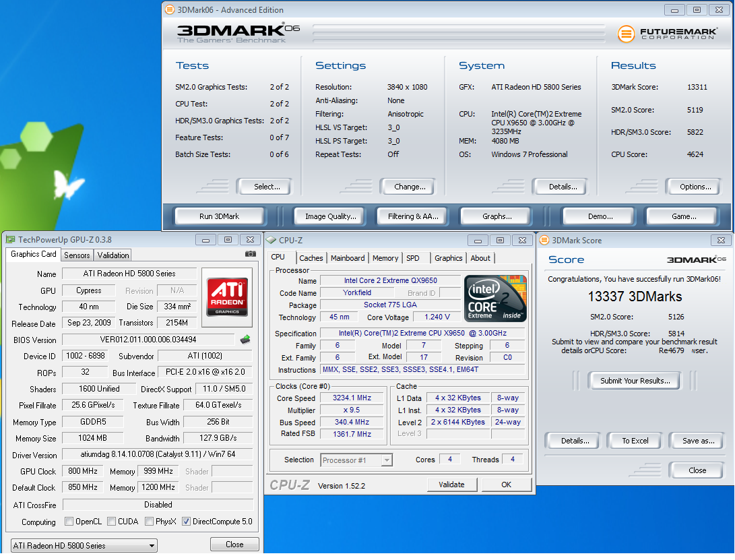Select the Graphics Card tab in GPU-Z

click(x=33, y=254)
